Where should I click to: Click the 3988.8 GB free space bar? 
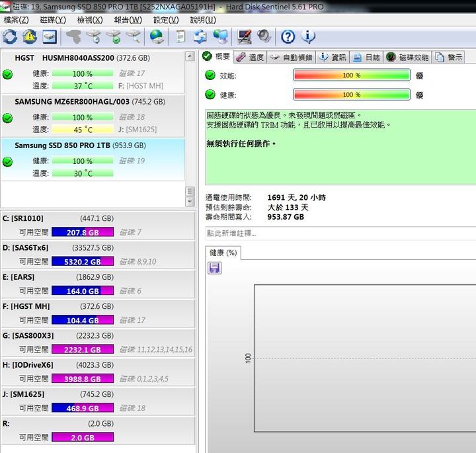[83, 379]
